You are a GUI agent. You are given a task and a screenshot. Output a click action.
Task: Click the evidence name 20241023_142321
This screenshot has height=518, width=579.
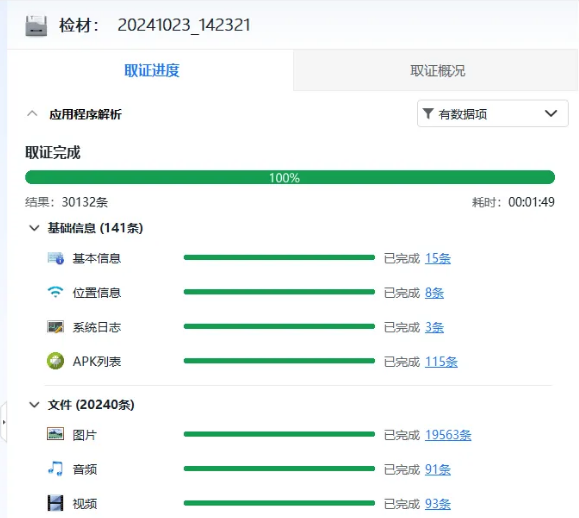pyautogui.click(x=184, y=25)
